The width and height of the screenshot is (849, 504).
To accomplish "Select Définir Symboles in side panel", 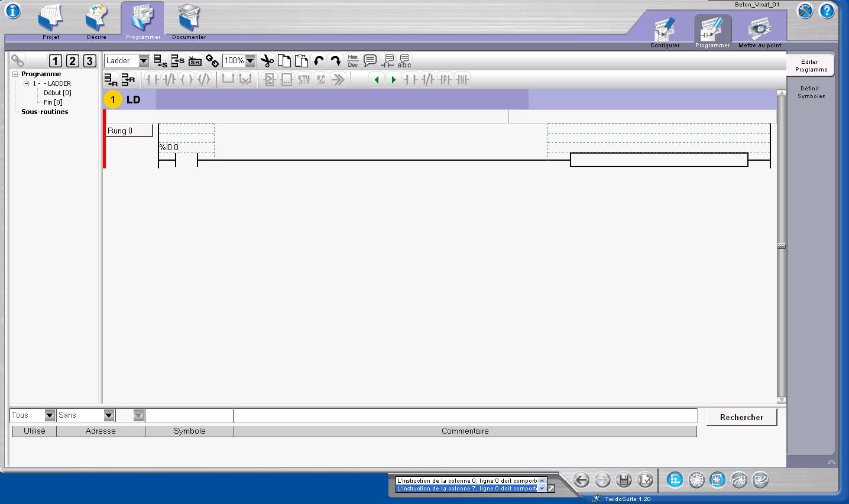I will [811, 92].
